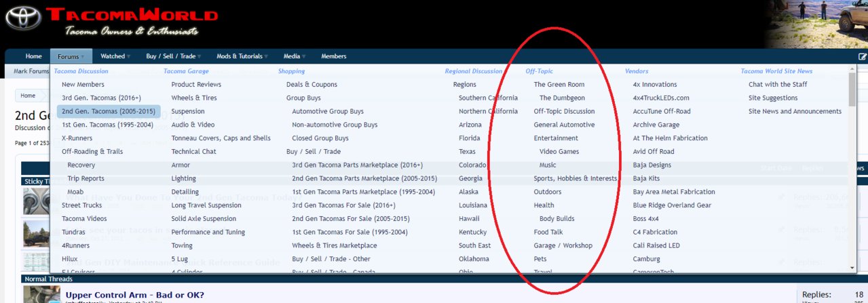The image size is (868, 303).
Task: Open Tonneau Covers, Caps and Shells
Action: tap(221, 138)
